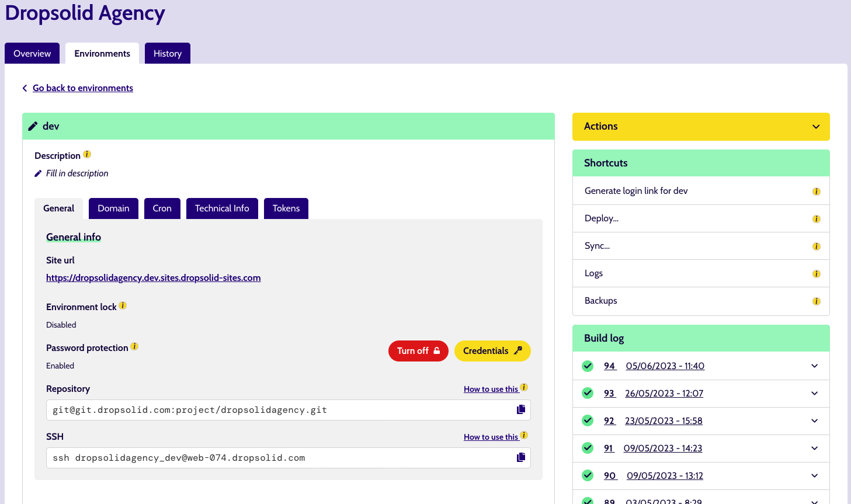Show info for Generate login link shortcut
The image size is (851, 504).
pyautogui.click(x=817, y=192)
